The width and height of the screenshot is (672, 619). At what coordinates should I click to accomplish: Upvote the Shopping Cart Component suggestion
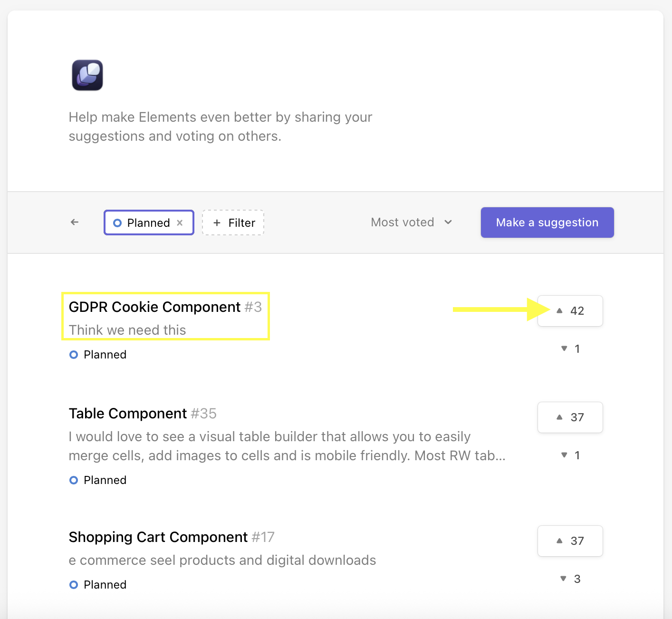click(x=570, y=541)
